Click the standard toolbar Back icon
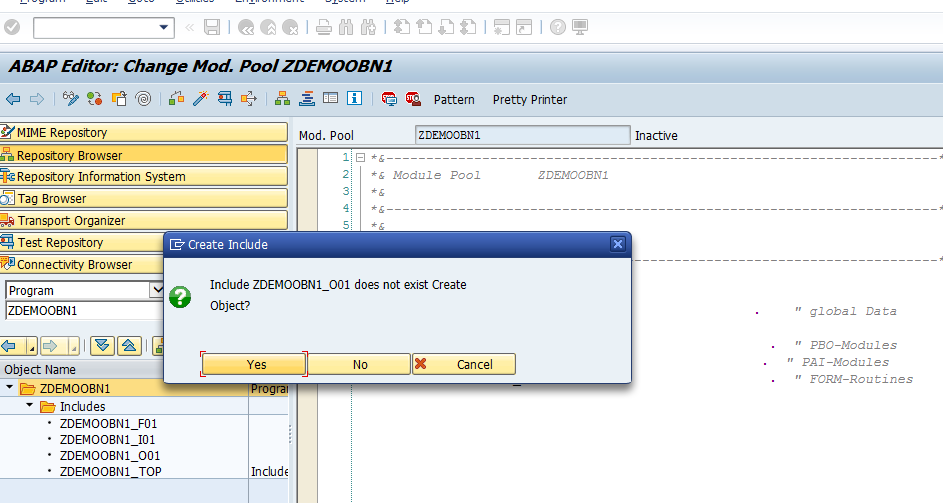Image resolution: width=943 pixels, height=503 pixels. [246, 27]
